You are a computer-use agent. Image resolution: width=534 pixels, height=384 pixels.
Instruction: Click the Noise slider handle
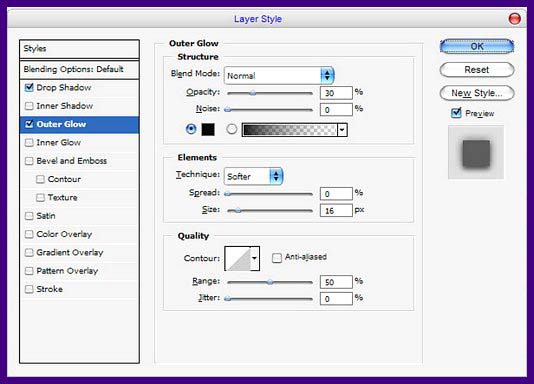pyautogui.click(x=228, y=110)
